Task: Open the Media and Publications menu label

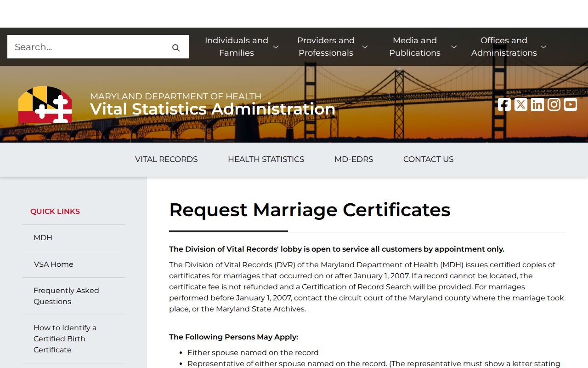Action: [415, 46]
